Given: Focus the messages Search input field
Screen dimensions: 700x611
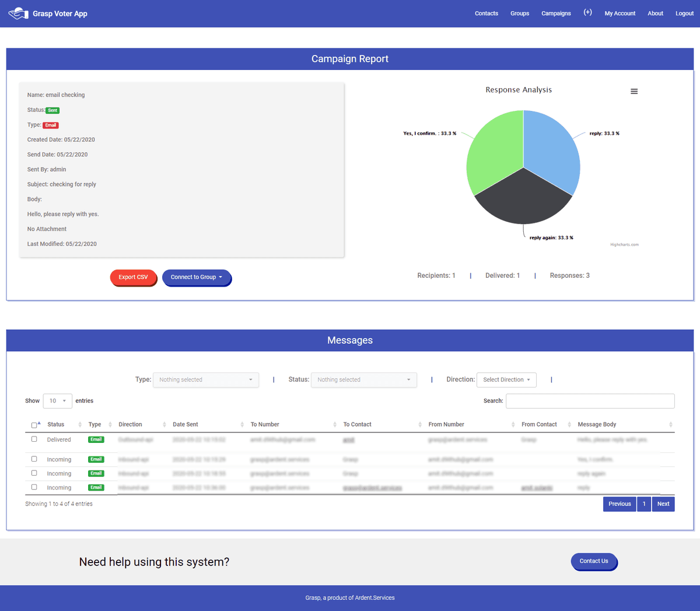Looking at the screenshot, I should [590, 401].
